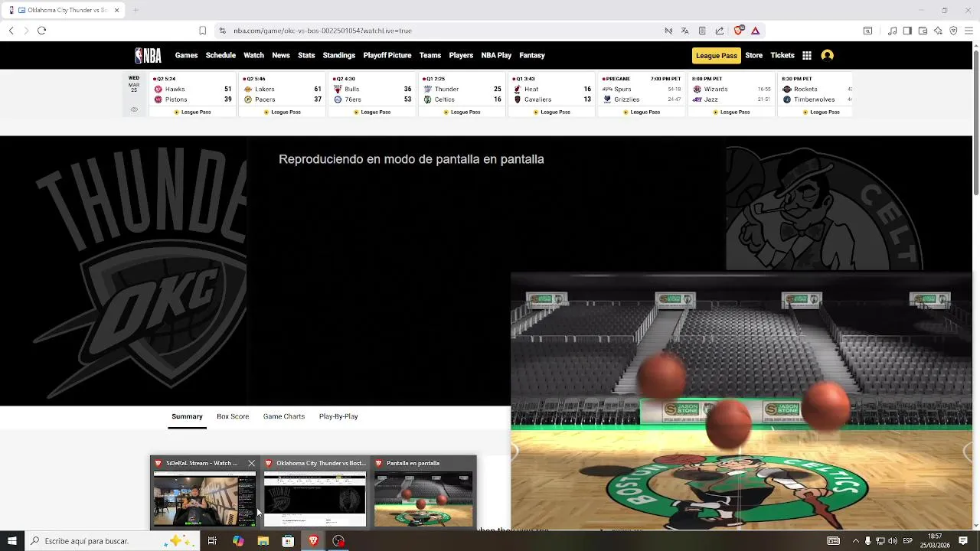Open File Explorer from the taskbar
This screenshot has width=980, height=551.
pyautogui.click(x=263, y=541)
